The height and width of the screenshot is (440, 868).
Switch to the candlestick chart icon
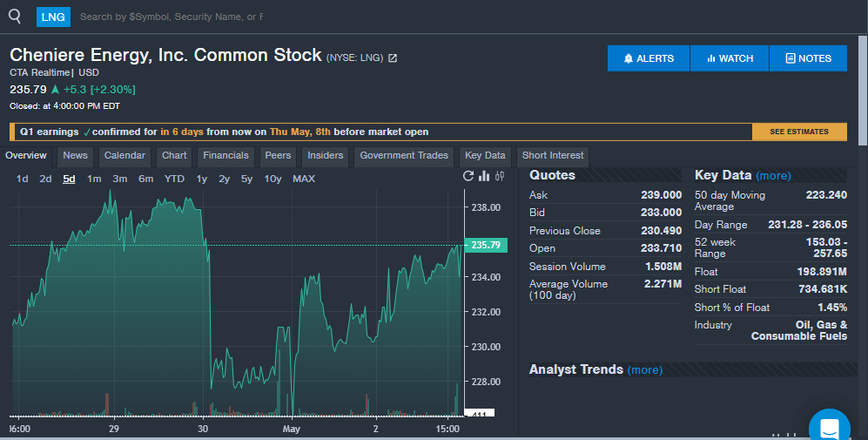(x=500, y=176)
